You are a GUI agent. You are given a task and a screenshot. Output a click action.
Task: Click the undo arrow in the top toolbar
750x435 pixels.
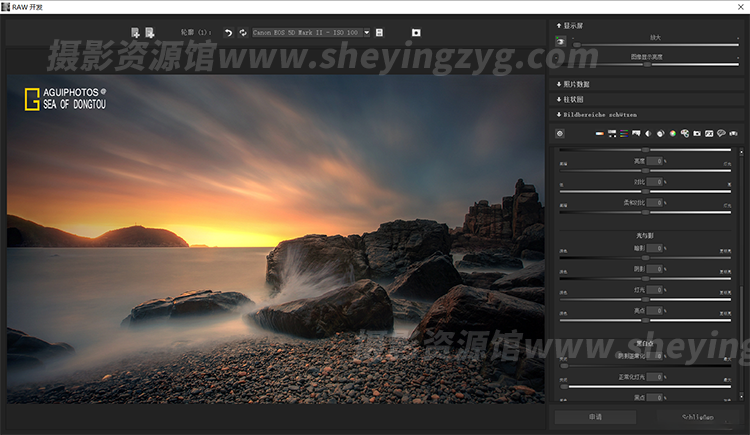point(228,33)
